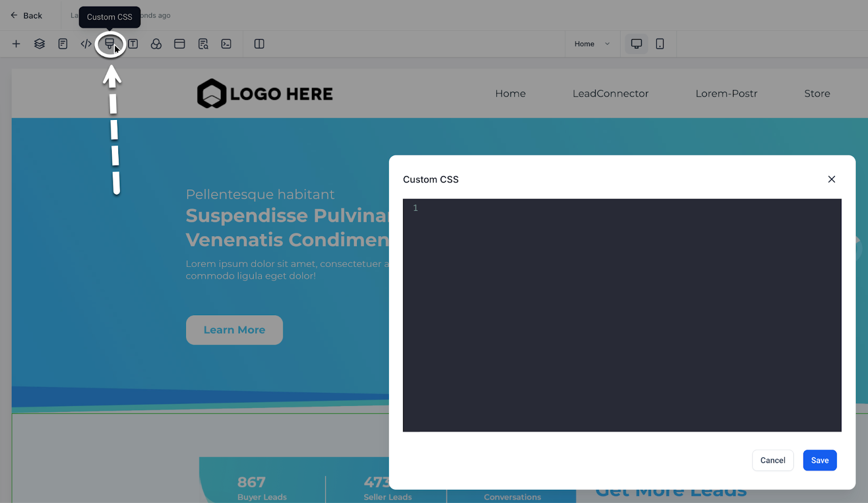Switch to desktop preview mode

636,44
